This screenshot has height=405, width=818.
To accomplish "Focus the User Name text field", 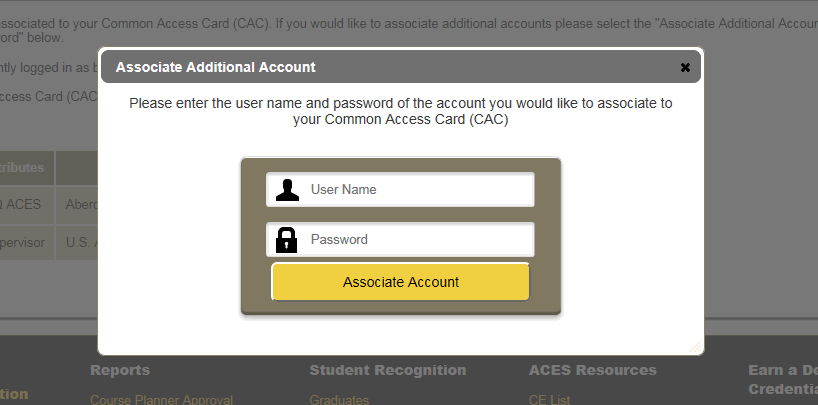I will pos(400,189).
